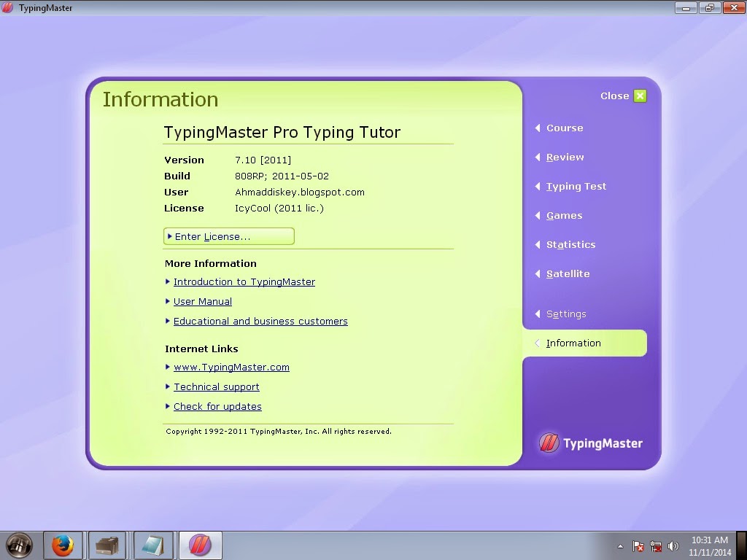Select the Information navigation entry
The width and height of the screenshot is (747, 560).
(575, 343)
